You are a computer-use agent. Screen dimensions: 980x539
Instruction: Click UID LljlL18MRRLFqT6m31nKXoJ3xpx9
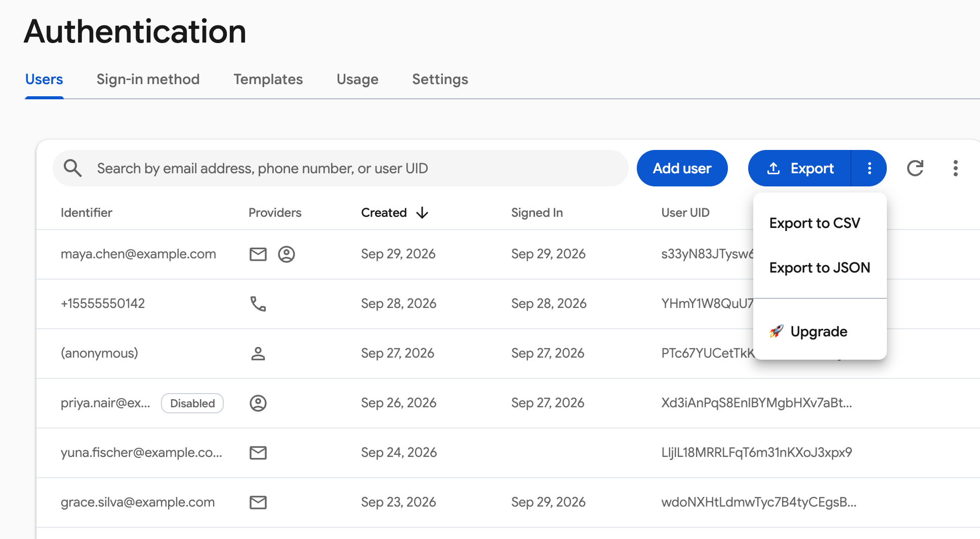757,452
